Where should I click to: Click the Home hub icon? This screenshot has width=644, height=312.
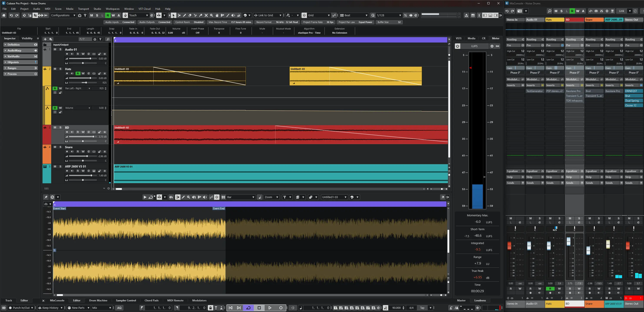[4, 15]
